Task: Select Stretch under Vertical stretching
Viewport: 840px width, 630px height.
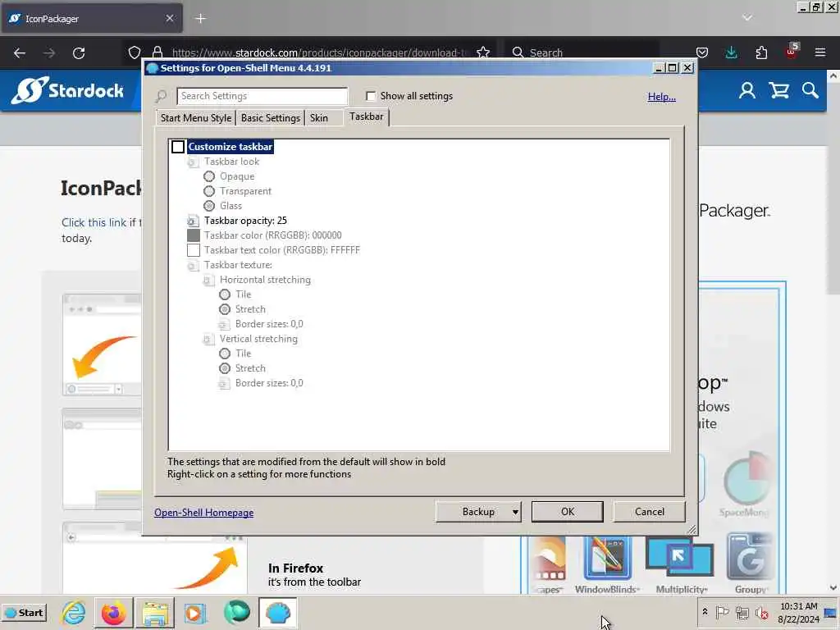Action: pyautogui.click(x=225, y=368)
